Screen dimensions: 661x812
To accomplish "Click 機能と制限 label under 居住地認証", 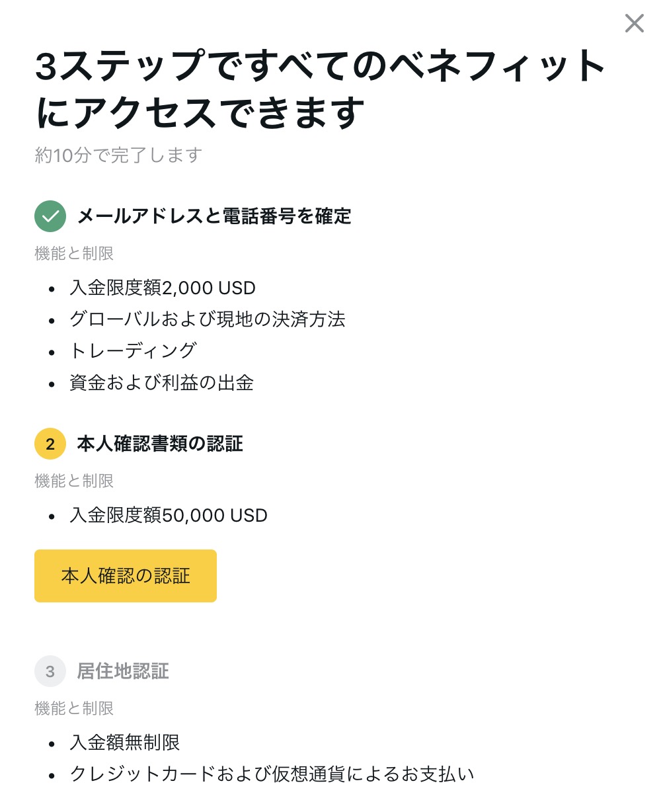I will pos(74,708).
